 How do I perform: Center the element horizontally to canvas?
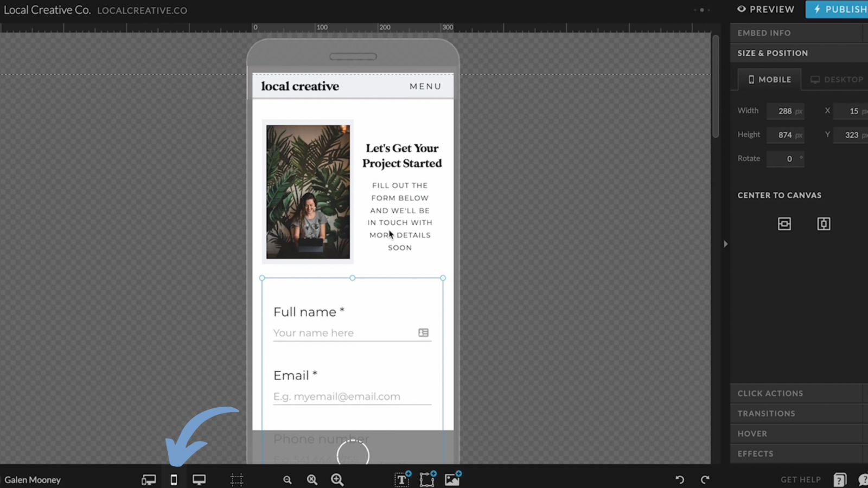point(784,223)
